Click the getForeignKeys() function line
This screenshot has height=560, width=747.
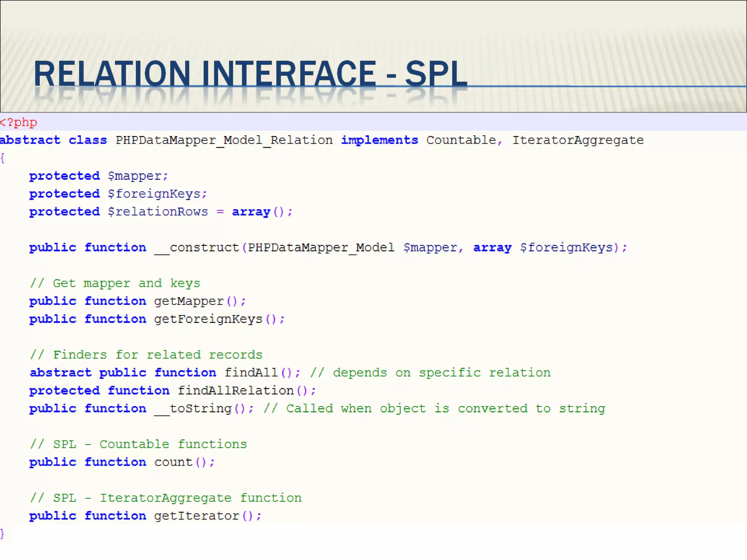pyautogui.click(x=157, y=319)
